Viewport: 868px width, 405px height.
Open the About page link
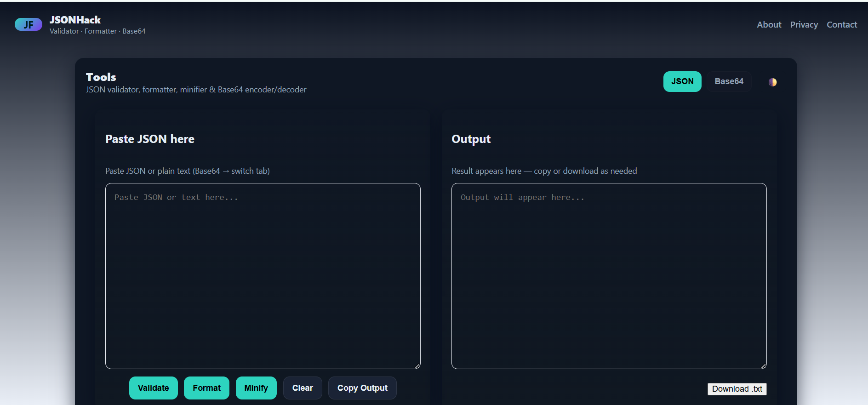[x=769, y=24]
